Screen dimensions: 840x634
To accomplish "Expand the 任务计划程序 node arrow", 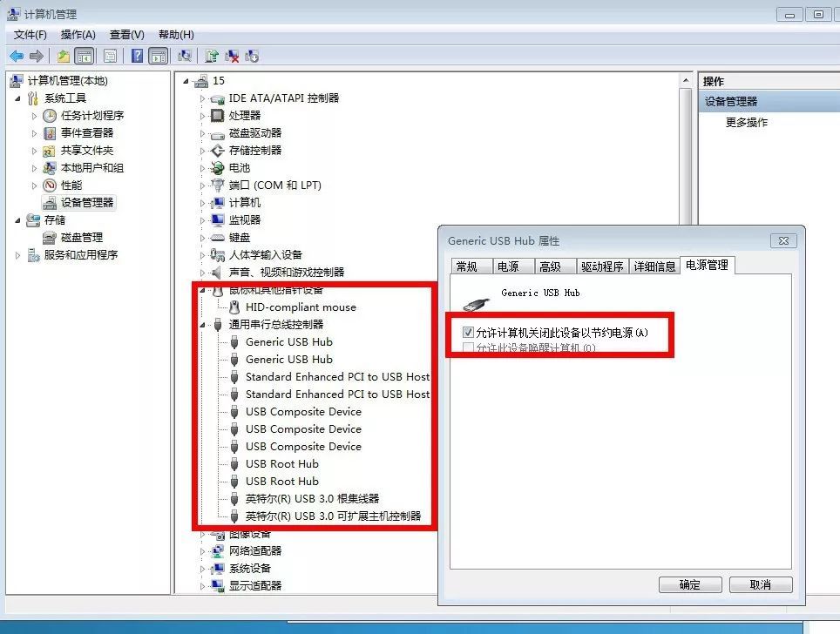I will tap(34, 116).
